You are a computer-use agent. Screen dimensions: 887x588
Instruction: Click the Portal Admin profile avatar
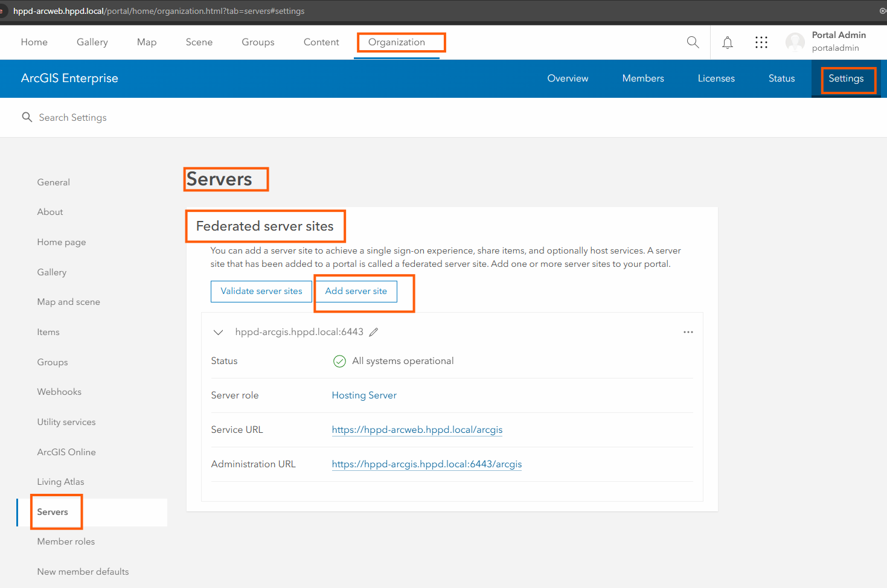tap(795, 42)
